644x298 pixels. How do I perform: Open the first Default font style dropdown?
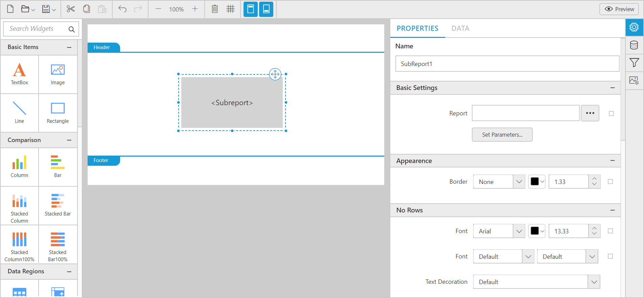point(528,256)
